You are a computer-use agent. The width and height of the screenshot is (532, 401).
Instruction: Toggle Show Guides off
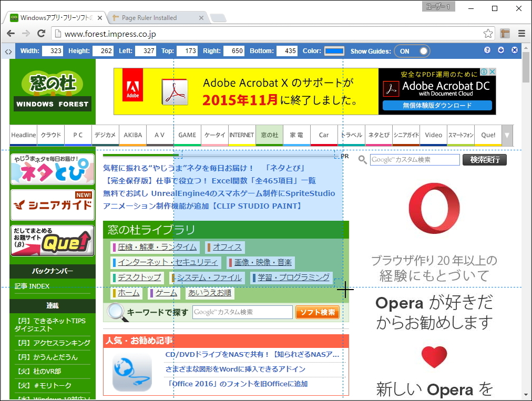click(x=412, y=50)
